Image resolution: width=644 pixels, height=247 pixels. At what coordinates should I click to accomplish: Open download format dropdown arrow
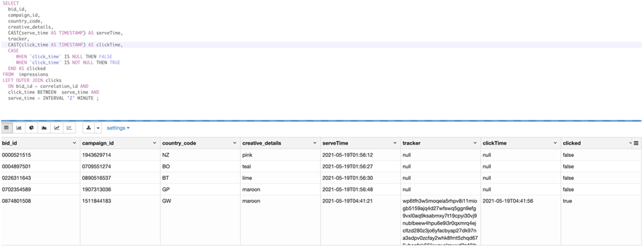coord(98,128)
